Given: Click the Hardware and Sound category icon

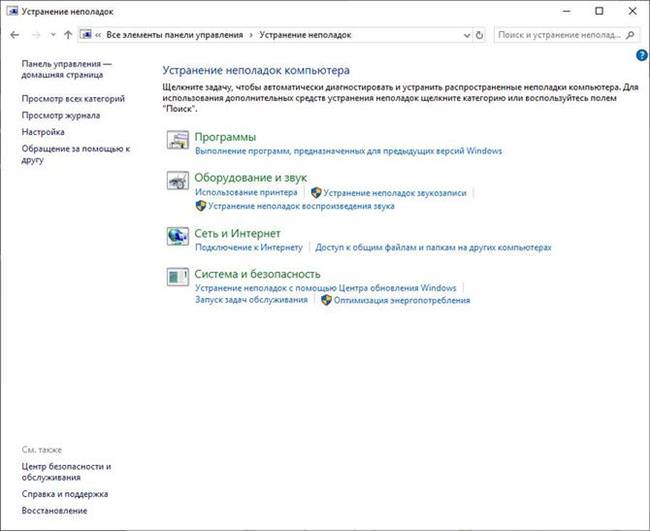Looking at the screenshot, I should point(178,181).
